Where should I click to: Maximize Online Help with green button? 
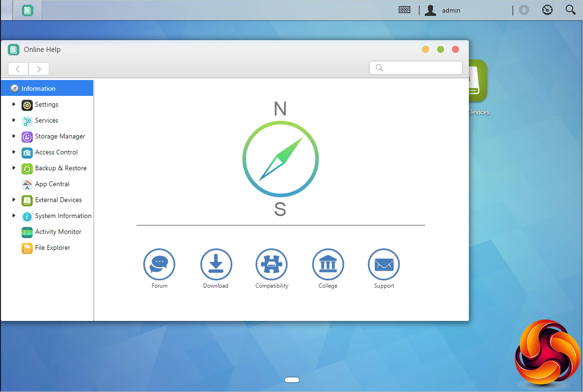pyautogui.click(x=440, y=50)
